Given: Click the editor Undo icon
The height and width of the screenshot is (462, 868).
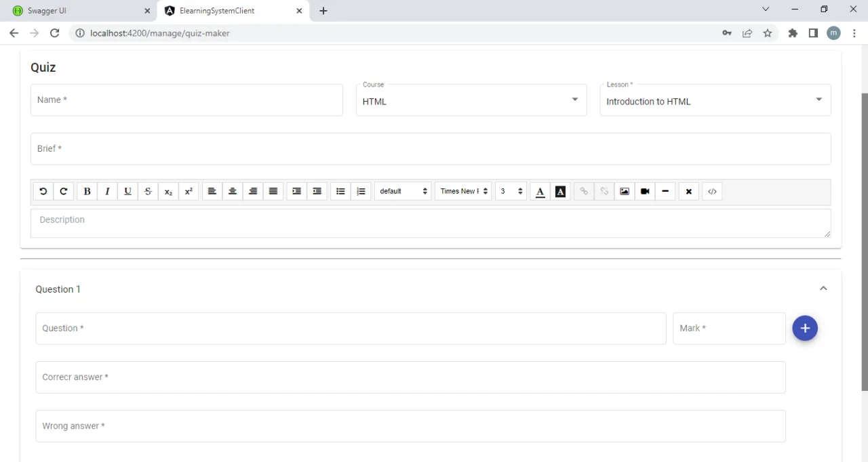Looking at the screenshot, I should pyautogui.click(x=43, y=192).
